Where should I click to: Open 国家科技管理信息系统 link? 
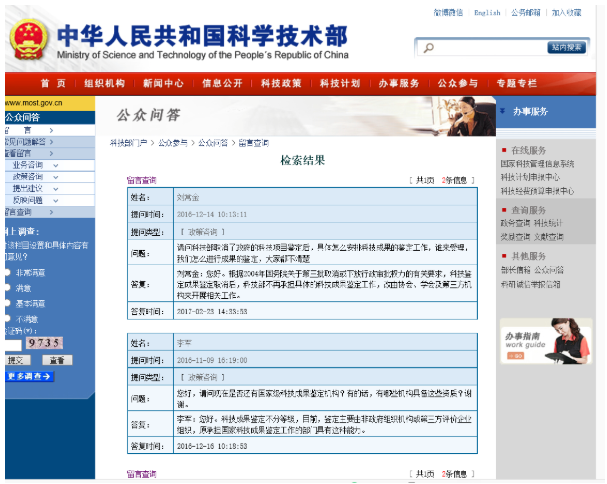[x=537, y=164]
